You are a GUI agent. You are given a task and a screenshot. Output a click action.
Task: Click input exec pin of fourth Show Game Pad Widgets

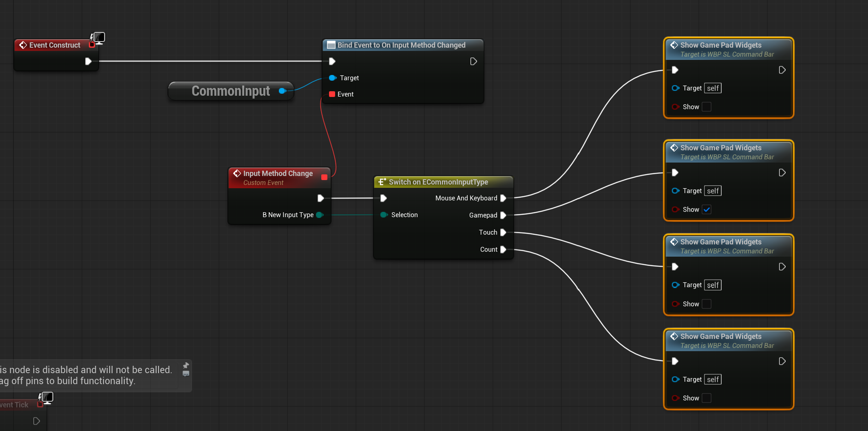pyautogui.click(x=675, y=361)
